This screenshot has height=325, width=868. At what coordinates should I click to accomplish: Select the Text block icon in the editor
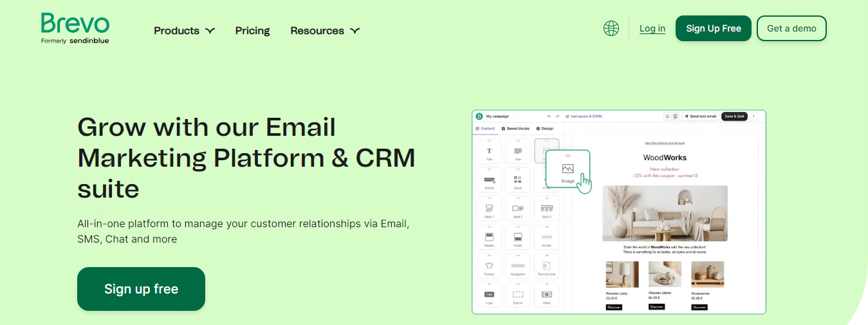(518, 151)
